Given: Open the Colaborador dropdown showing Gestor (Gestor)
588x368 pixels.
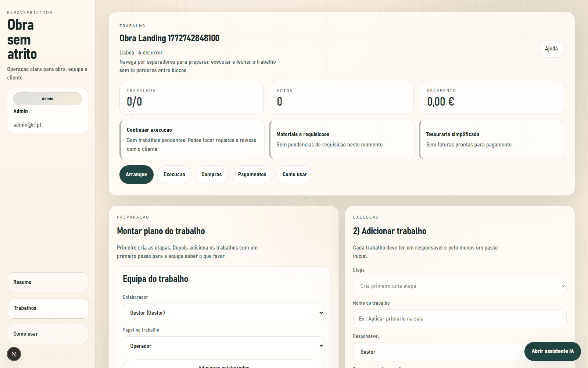Looking at the screenshot, I should (223, 312).
